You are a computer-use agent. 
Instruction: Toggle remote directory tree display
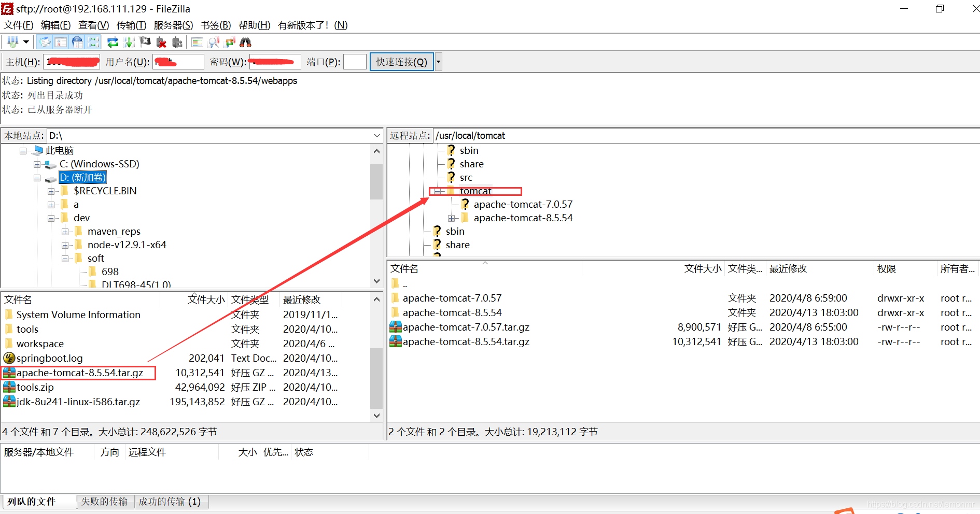pos(77,42)
